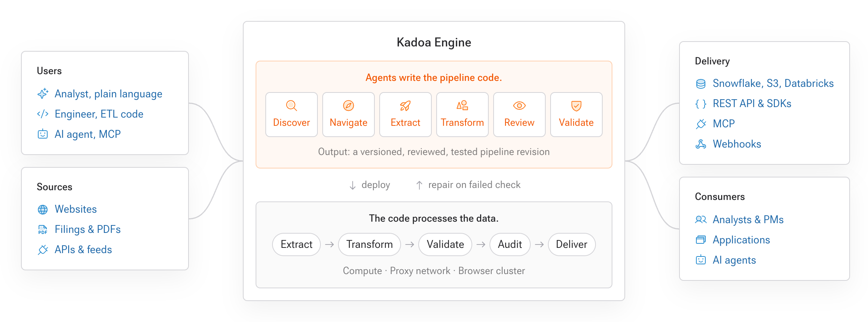The height and width of the screenshot is (322, 868).
Task: Click the text 'Compute · Proxy network · Browser cluster'
Action: (434, 271)
